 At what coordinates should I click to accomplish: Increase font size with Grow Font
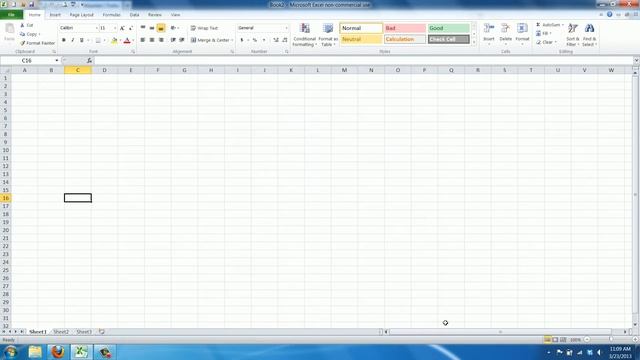point(122,28)
